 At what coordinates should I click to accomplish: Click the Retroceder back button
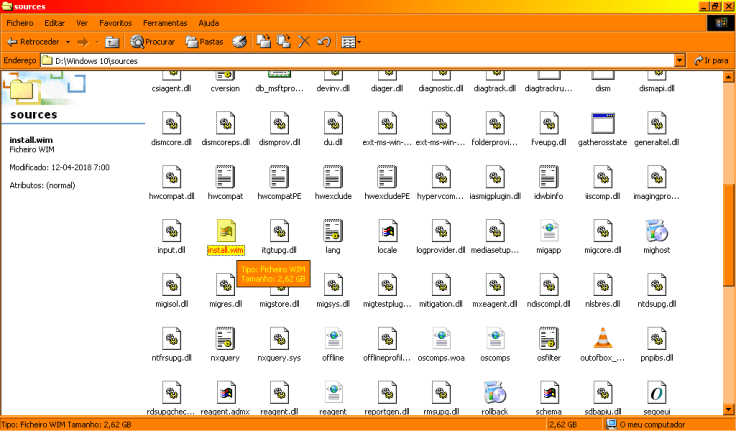tap(33, 42)
